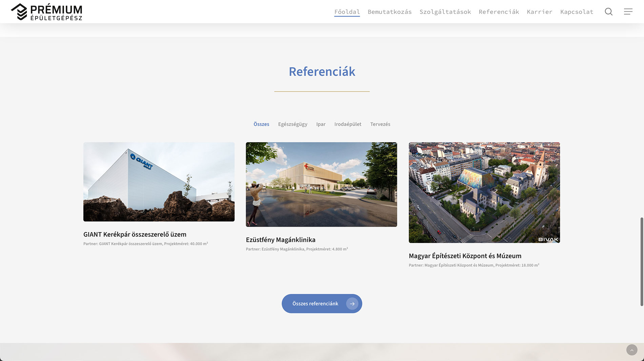Image resolution: width=644 pixels, height=361 pixels.
Task: Click the arrow icon in Összes referenciánk button
Action: (x=352, y=304)
